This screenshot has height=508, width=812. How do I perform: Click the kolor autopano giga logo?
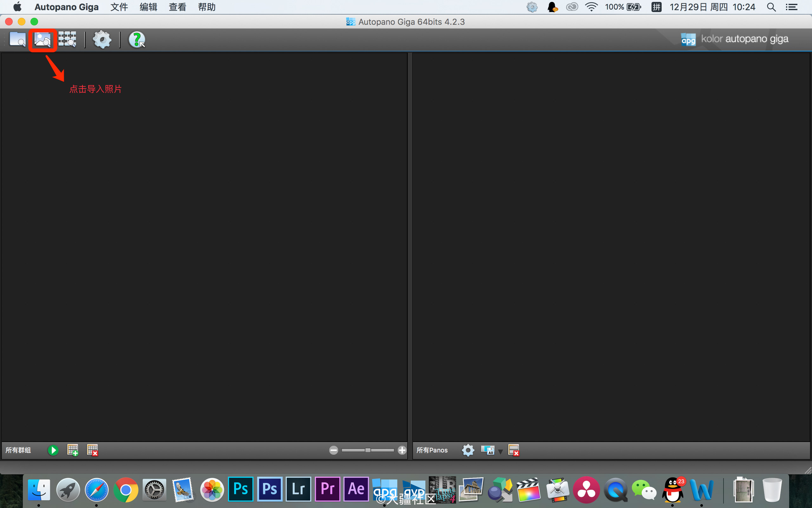[x=735, y=39]
